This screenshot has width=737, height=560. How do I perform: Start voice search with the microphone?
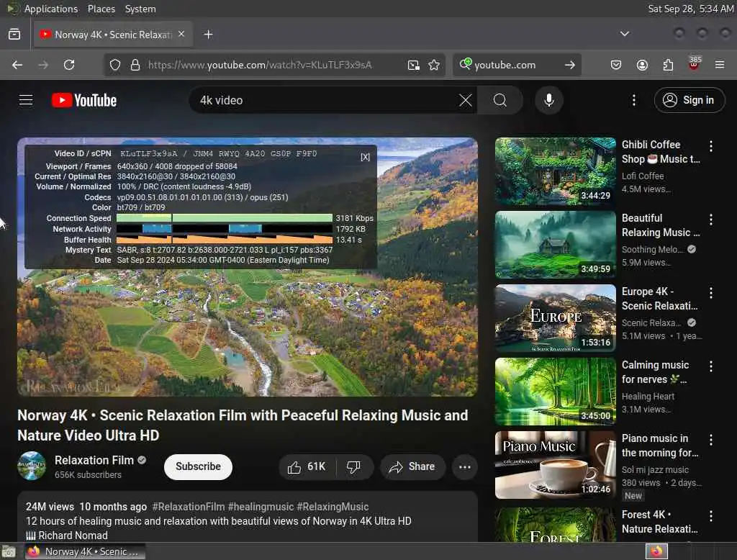(x=549, y=100)
